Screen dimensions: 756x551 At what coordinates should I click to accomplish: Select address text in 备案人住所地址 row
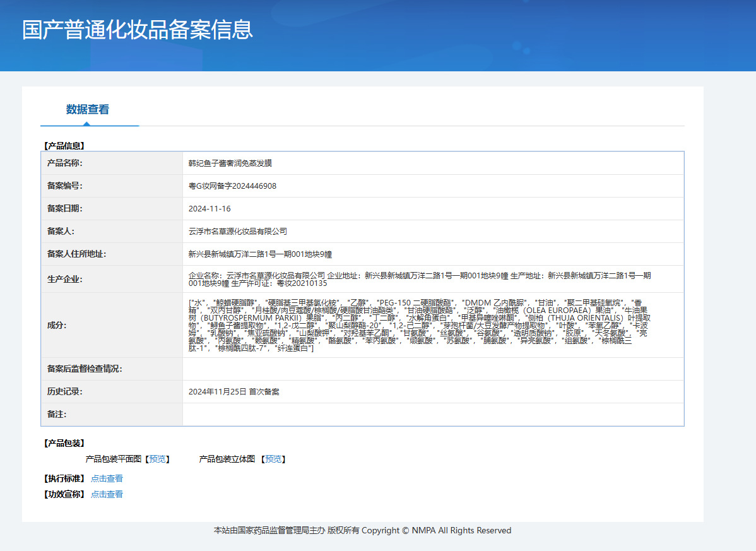point(261,254)
